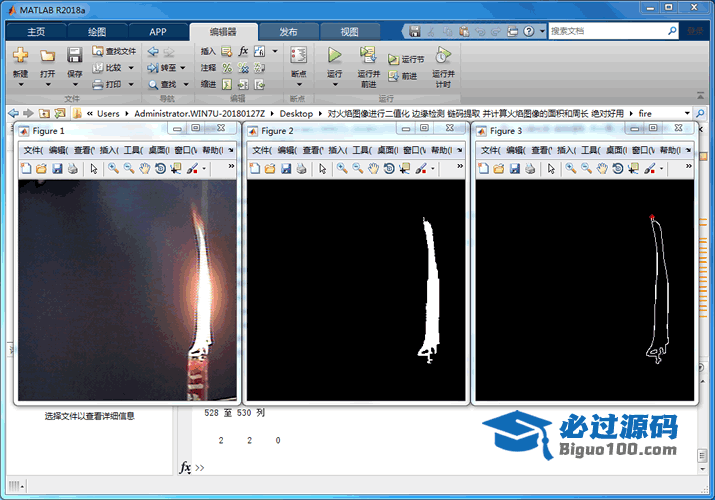
Task: Click the Breakpoints (断点) icon
Action: (x=299, y=55)
